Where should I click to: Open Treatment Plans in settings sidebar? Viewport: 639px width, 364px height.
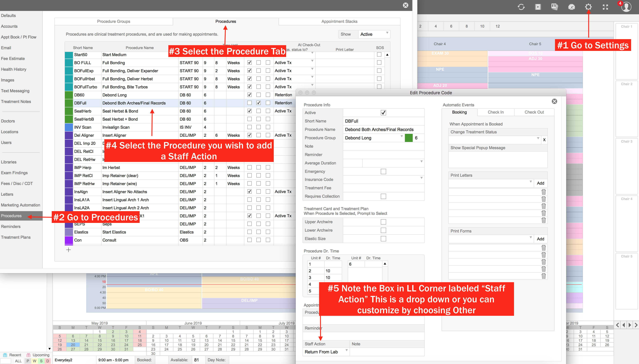coord(16,237)
